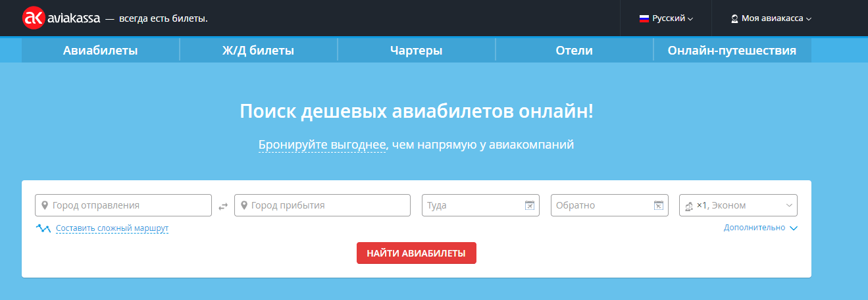Image resolution: width=868 pixels, height=300 pixels.
Task: Click the calendar icon in Обратно field
Action: point(659,205)
